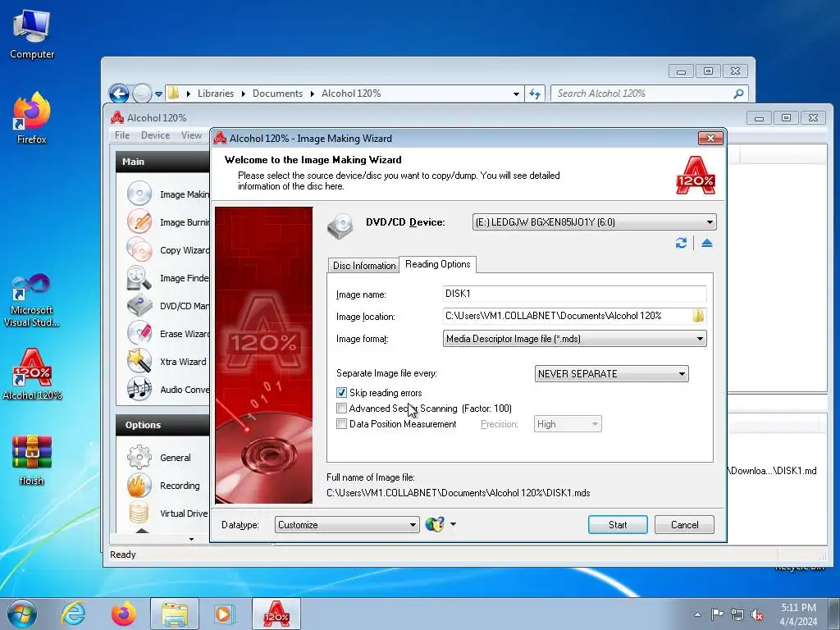Open the Precision High dropdown

coord(568,424)
